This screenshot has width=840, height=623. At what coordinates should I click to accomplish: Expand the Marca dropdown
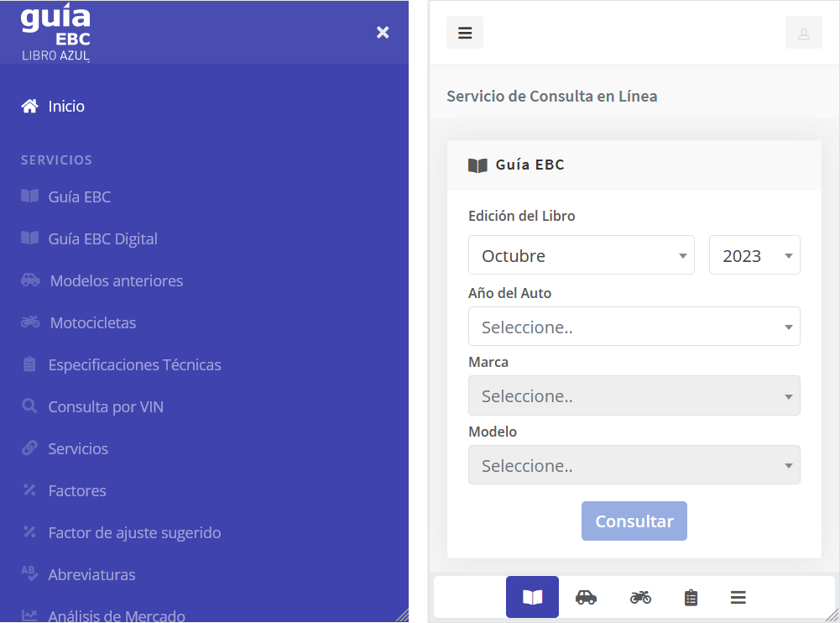click(x=634, y=395)
